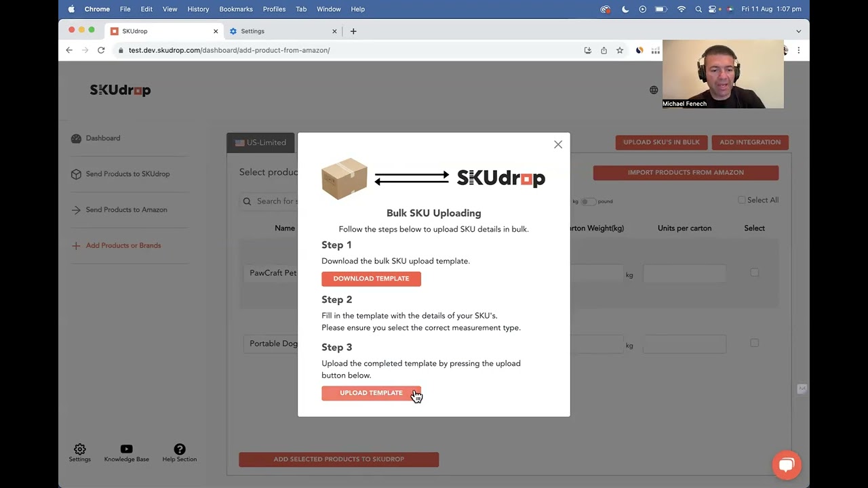Open the Wi-Fi status menu
868x488 pixels.
click(x=682, y=9)
